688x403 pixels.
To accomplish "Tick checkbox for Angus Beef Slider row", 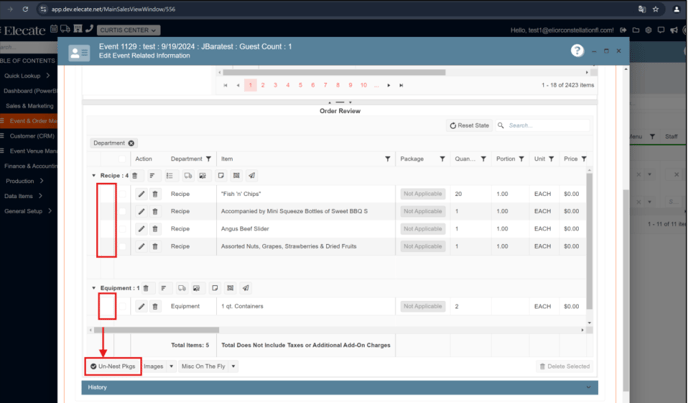I will click(x=122, y=229).
